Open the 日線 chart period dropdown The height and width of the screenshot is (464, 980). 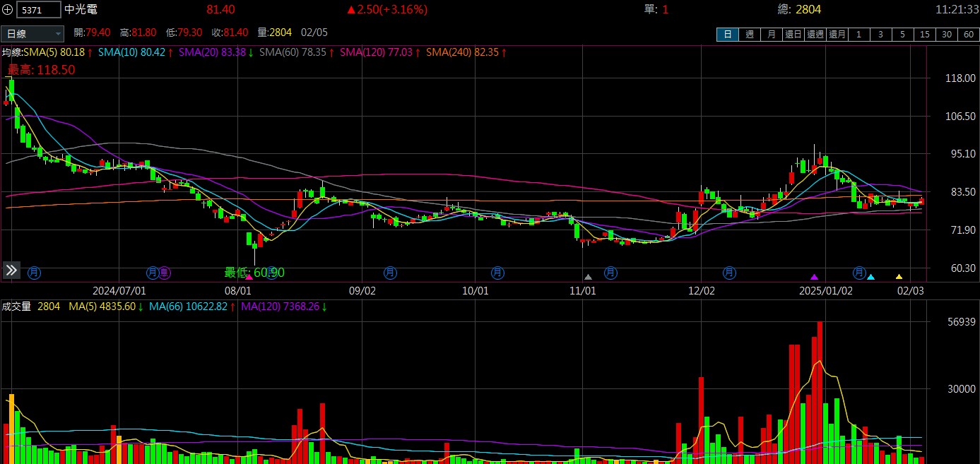(33, 33)
